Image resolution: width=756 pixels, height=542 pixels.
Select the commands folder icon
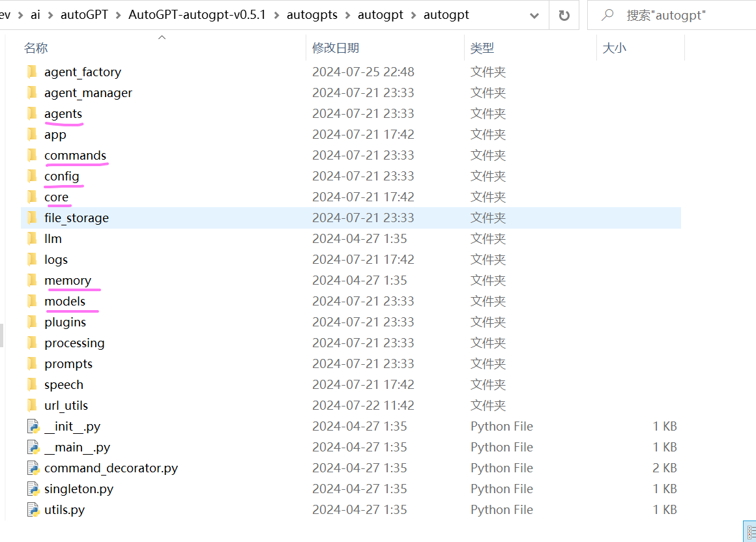point(33,155)
